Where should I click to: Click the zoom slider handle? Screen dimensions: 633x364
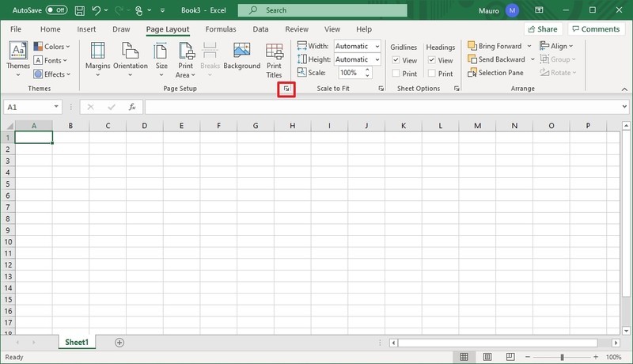tap(562, 357)
